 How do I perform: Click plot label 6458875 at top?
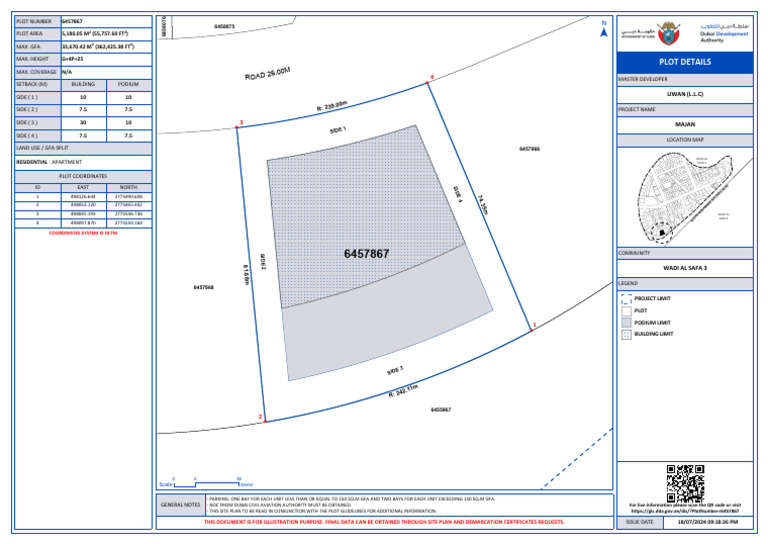[x=224, y=26]
